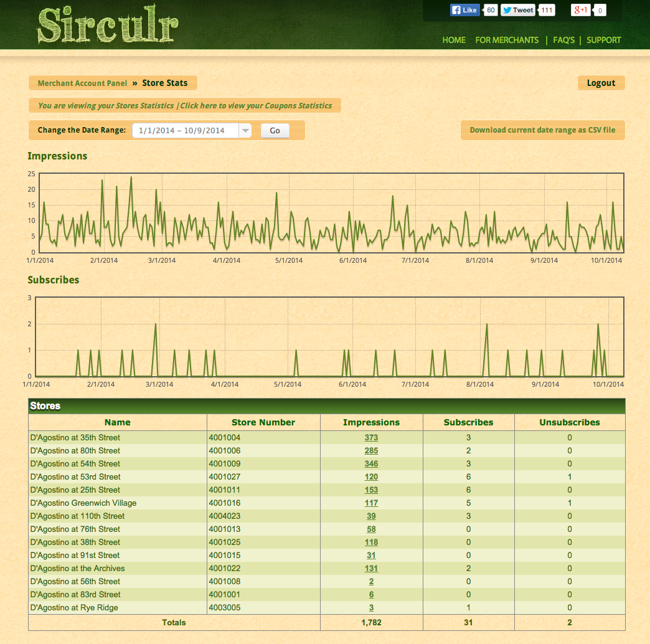Screen dimensions: 650x644
Task: Open the date range dropdown arrow
Action: click(x=245, y=131)
